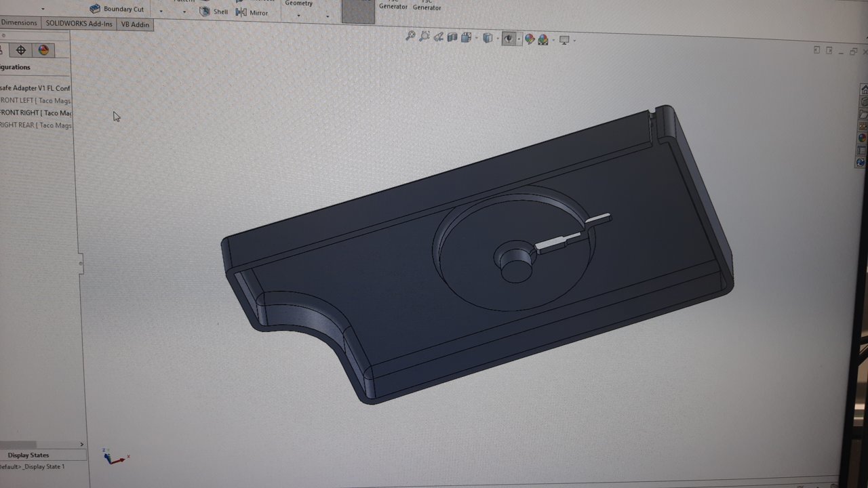Select RIGHT REAR Taco Mags configuration

click(35, 125)
